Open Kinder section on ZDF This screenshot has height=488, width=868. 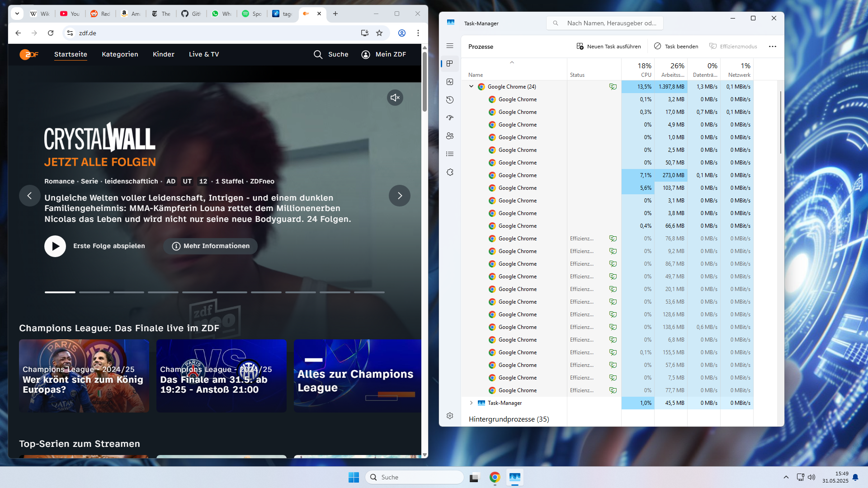point(164,54)
